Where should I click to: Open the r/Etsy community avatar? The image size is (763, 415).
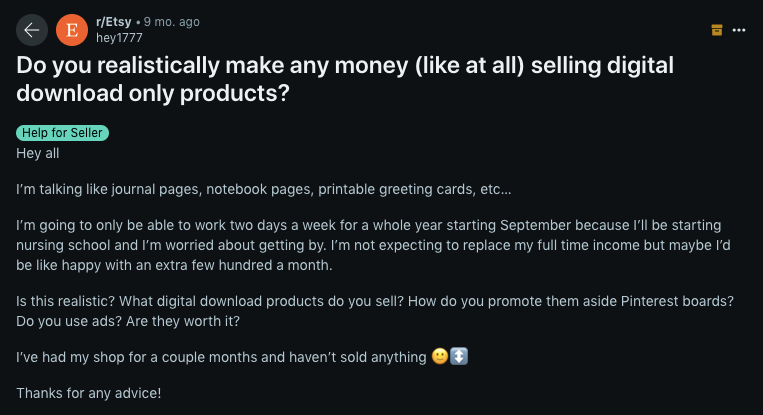coord(71,30)
